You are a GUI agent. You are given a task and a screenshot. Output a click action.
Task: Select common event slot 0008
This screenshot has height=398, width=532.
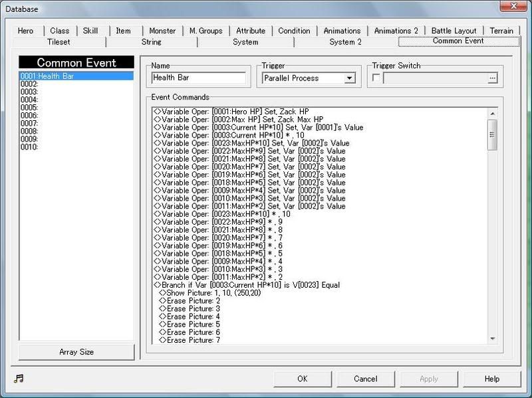coord(76,131)
